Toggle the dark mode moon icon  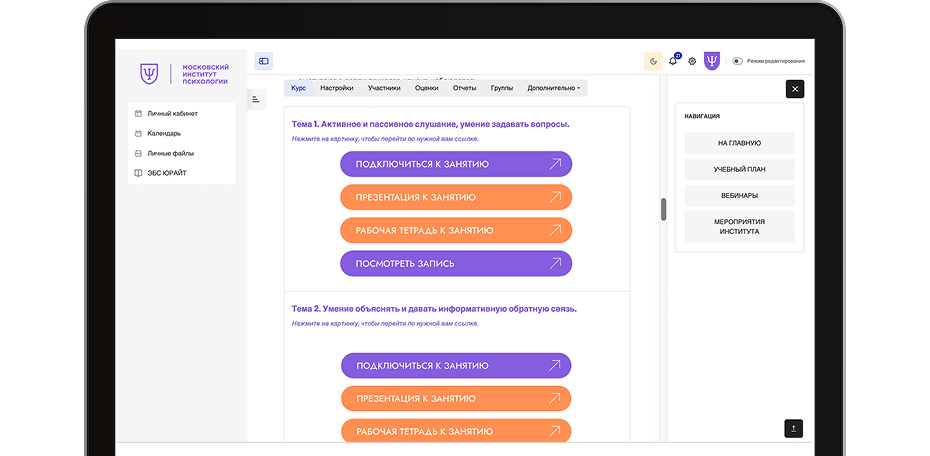653,61
